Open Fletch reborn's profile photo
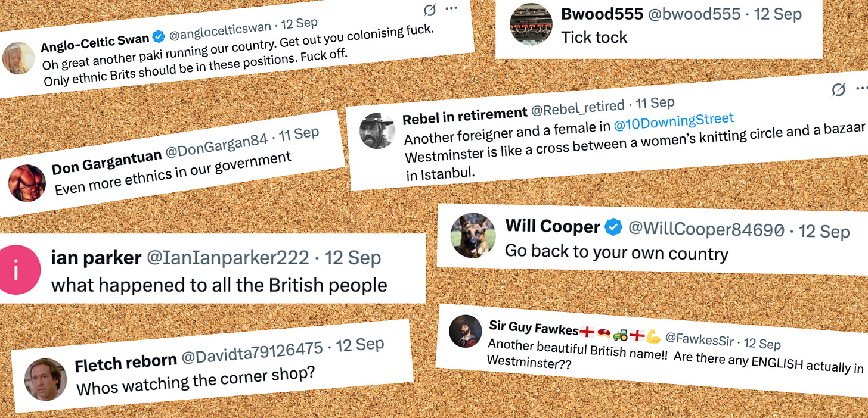The image size is (868, 418). click(x=45, y=379)
